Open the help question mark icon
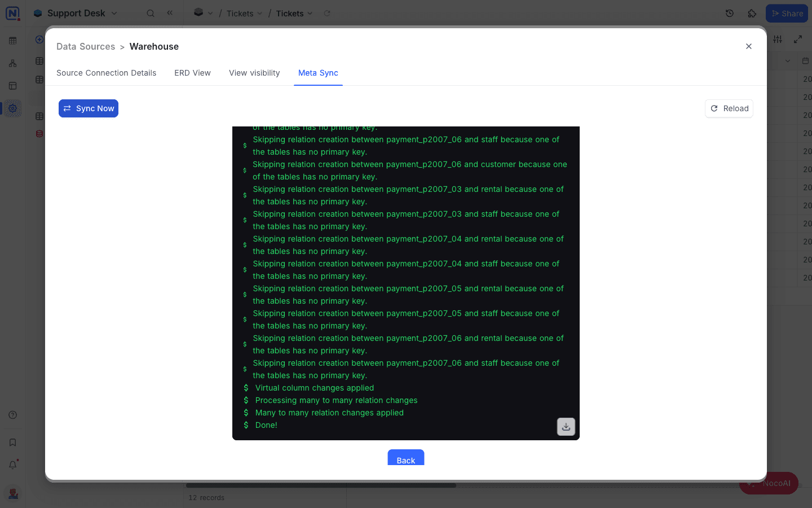Image resolution: width=812 pixels, height=508 pixels. click(12, 415)
